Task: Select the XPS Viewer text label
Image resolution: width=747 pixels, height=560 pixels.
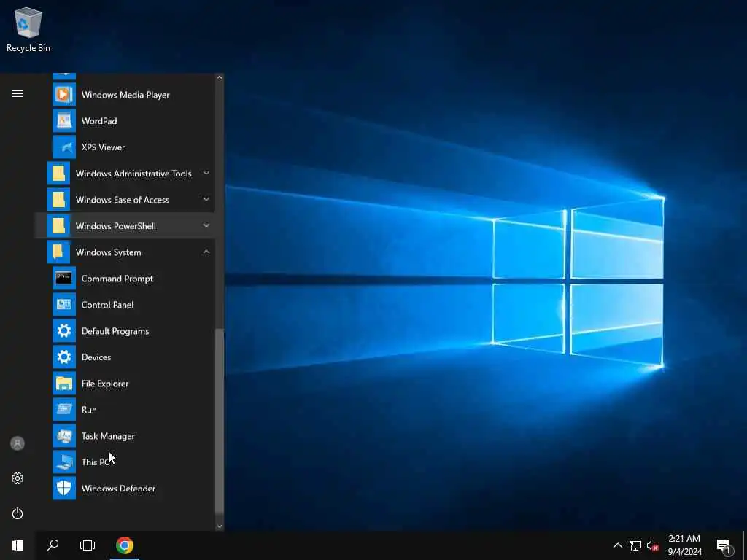Action: click(x=103, y=147)
